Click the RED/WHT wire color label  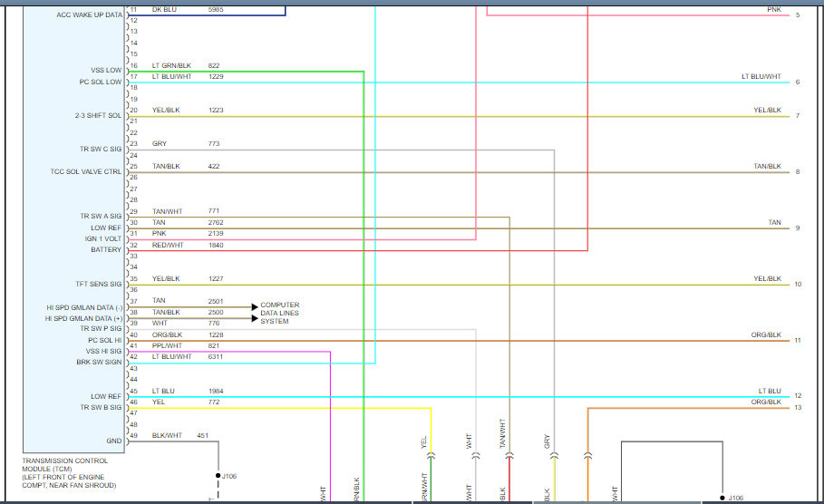[168, 245]
